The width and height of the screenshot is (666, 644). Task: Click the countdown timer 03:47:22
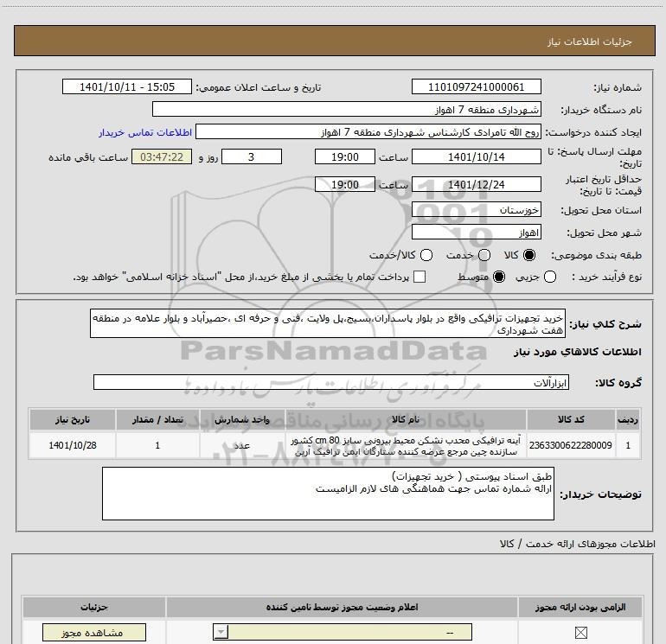click(x=162, y=157)
